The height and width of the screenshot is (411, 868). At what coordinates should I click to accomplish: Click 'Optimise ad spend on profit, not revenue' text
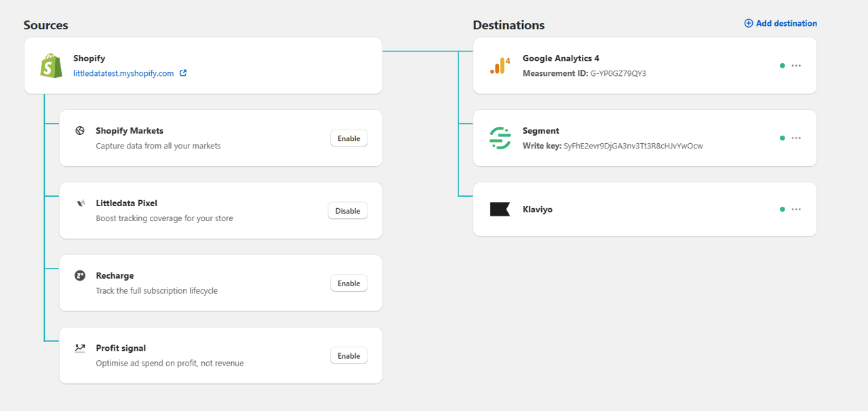tap(170, 363)
